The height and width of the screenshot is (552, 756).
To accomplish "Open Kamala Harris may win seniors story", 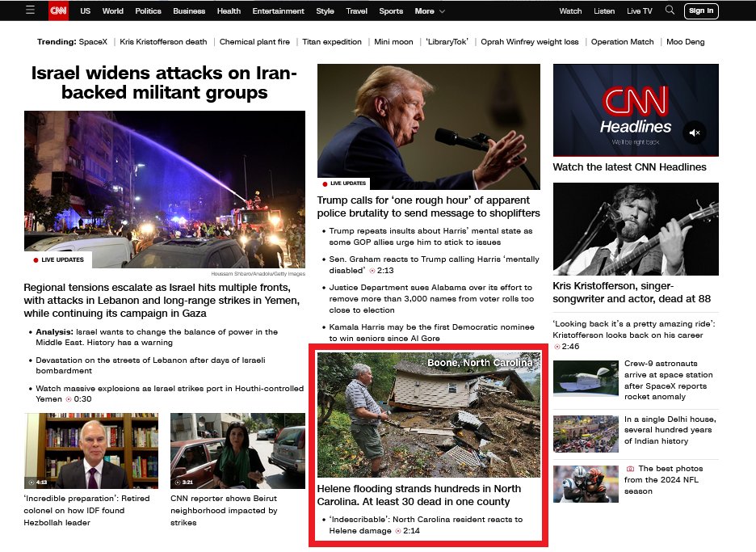I will [x=431, y=332].
